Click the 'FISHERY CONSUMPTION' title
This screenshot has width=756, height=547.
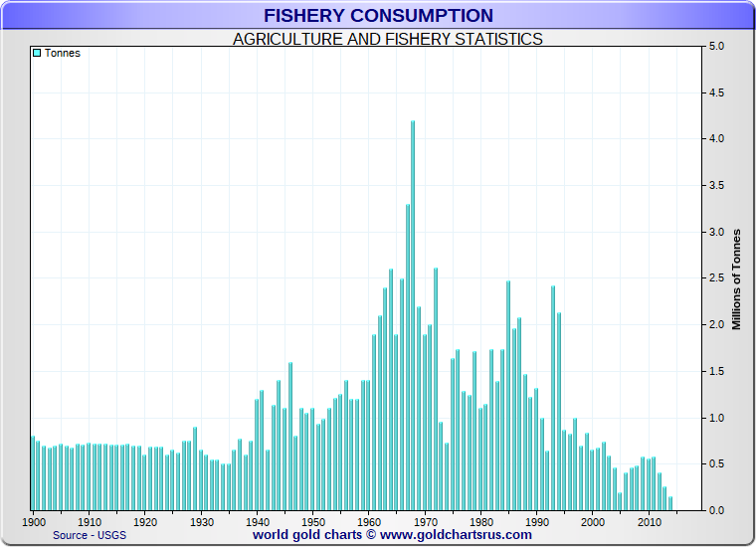[x=378, y=16]
